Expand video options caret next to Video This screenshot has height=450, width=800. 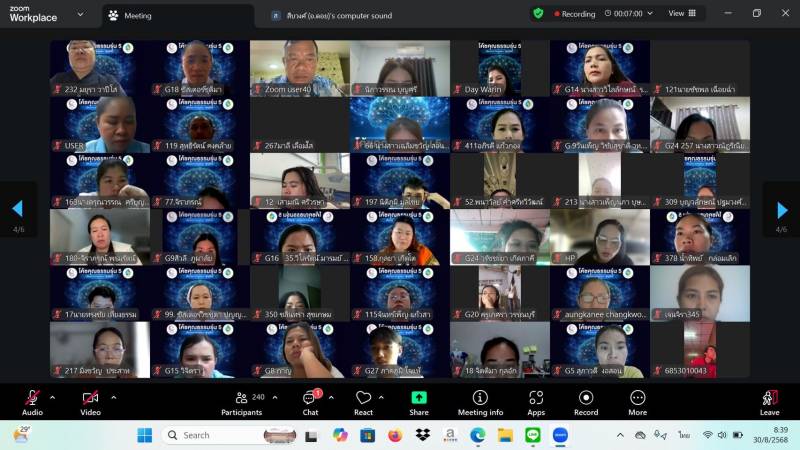[x=113, y=397]
